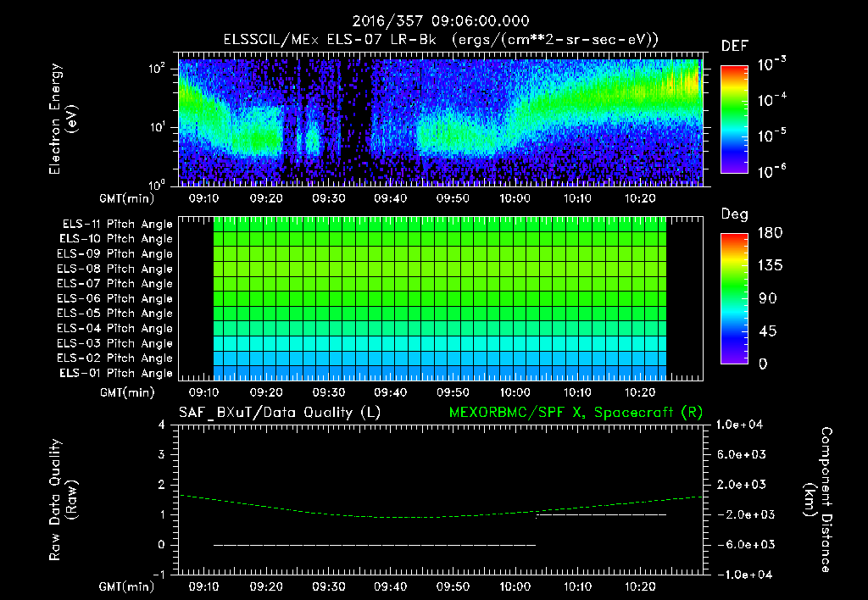Click the 4 tick on Raw Data Quality axis
868x600 pixels.
162,425
